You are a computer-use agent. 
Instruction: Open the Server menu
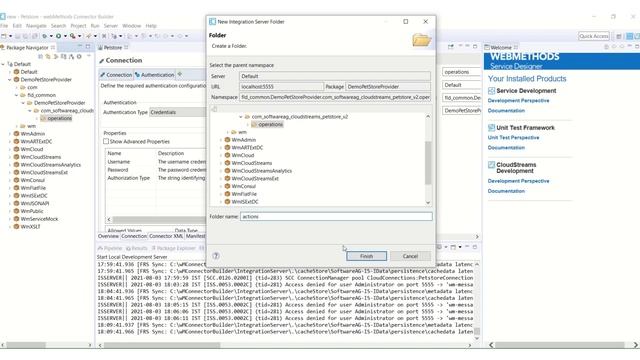tap(111, 26)
